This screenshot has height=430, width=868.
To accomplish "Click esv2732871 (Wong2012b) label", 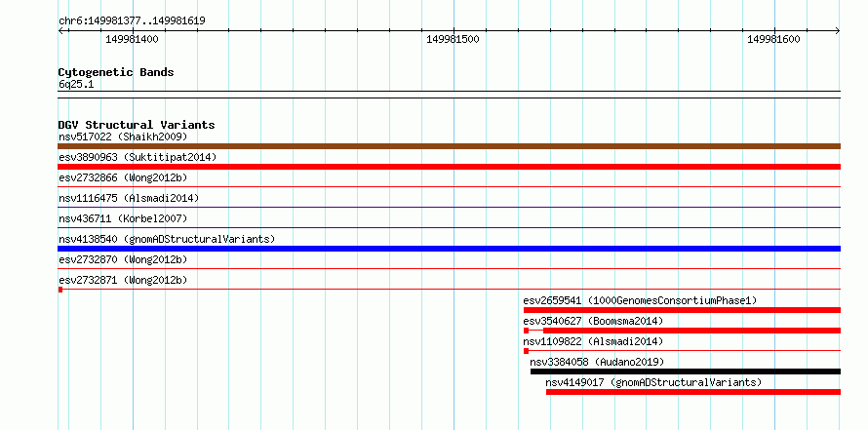I will point(123,280).
